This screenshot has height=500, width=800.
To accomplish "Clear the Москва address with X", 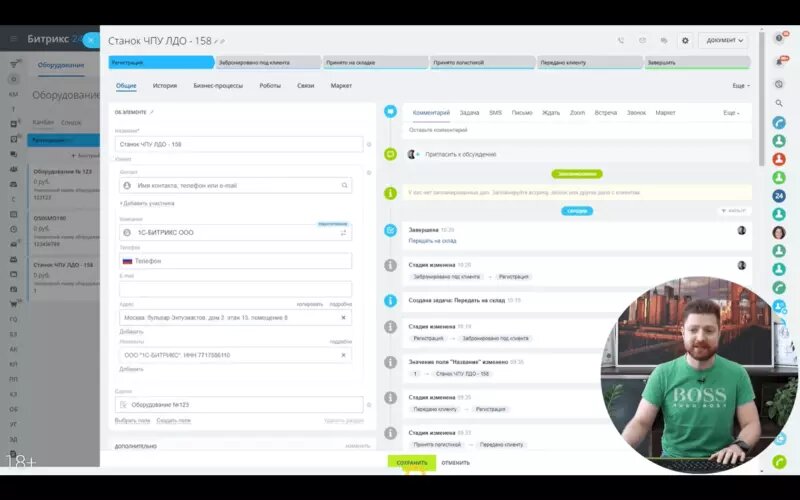I will click(x=343, y=318).
